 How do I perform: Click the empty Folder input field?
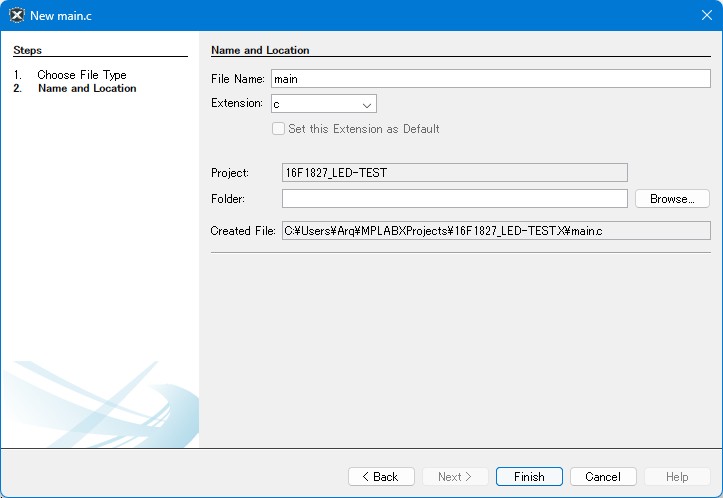click(455, 199)
